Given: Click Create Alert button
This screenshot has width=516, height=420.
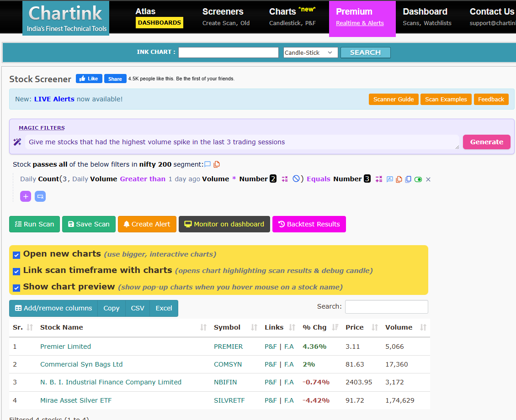Looking at the screenshot, I should 147,224.
